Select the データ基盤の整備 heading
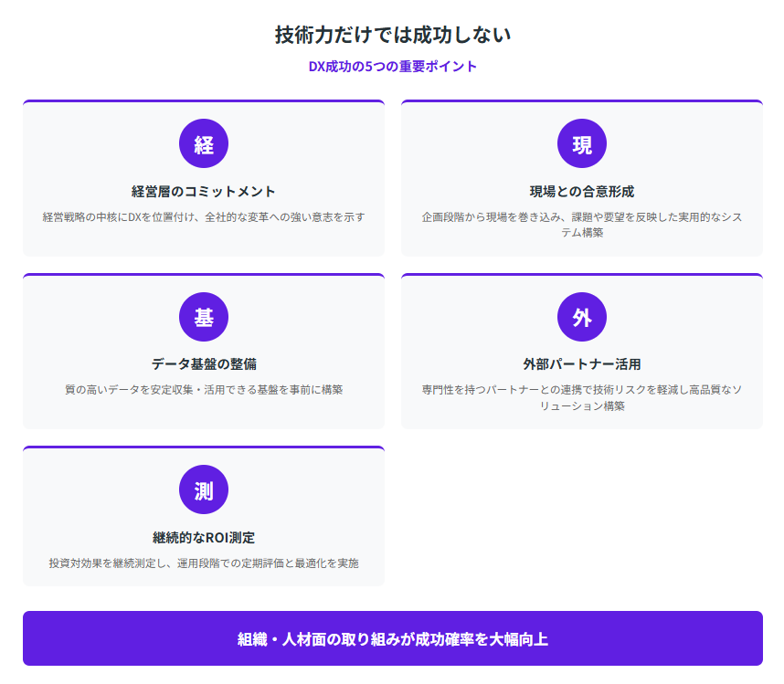This screenshot has width=784, height=684. click(x=204, y=364)
